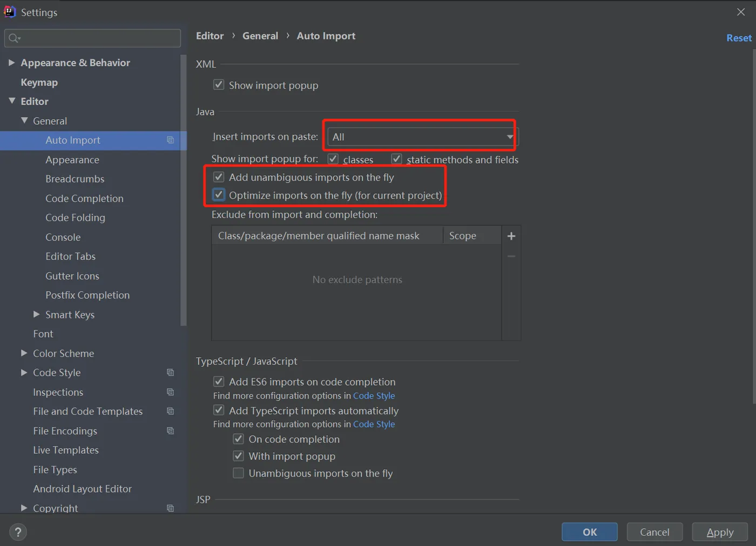Viewport: 756px width, 546px height.
Task: Toggle With import popup checkbox
Action: click(238, 456)
